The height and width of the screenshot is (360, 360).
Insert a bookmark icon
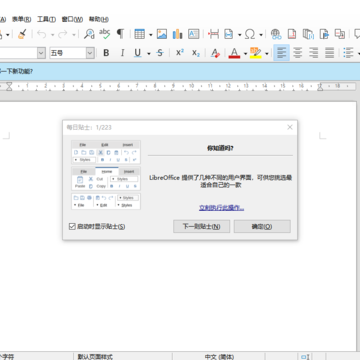(x=324, y=34)
